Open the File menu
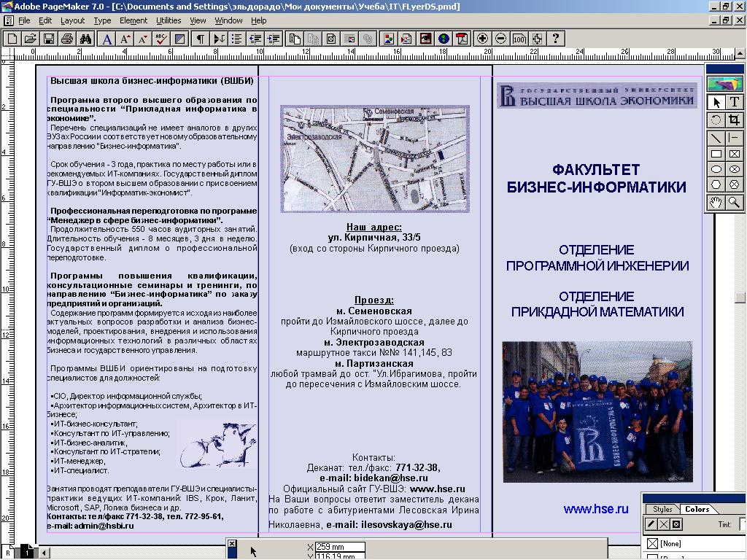747x560 pixels. pos(24,20)
